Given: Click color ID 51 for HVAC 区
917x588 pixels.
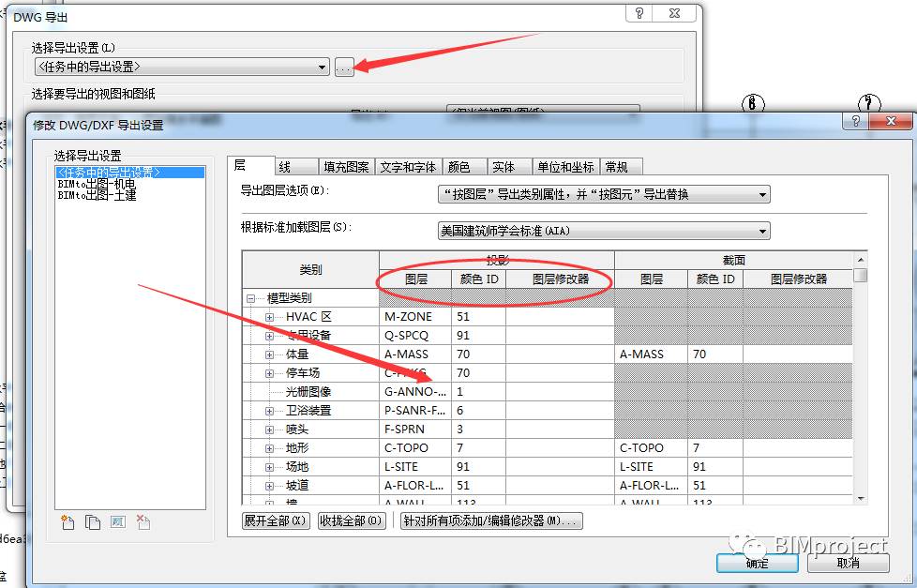Looking at the screenshot, I should click(x=478, y=317).
